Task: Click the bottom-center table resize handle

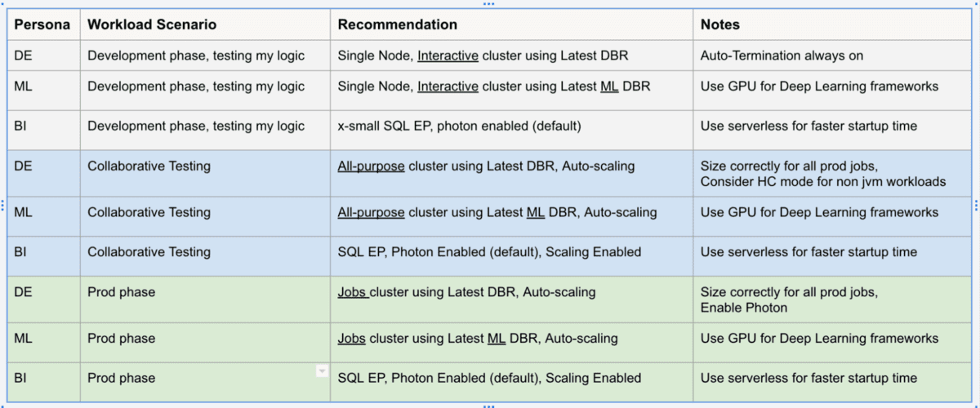Action: pos(488,406)
